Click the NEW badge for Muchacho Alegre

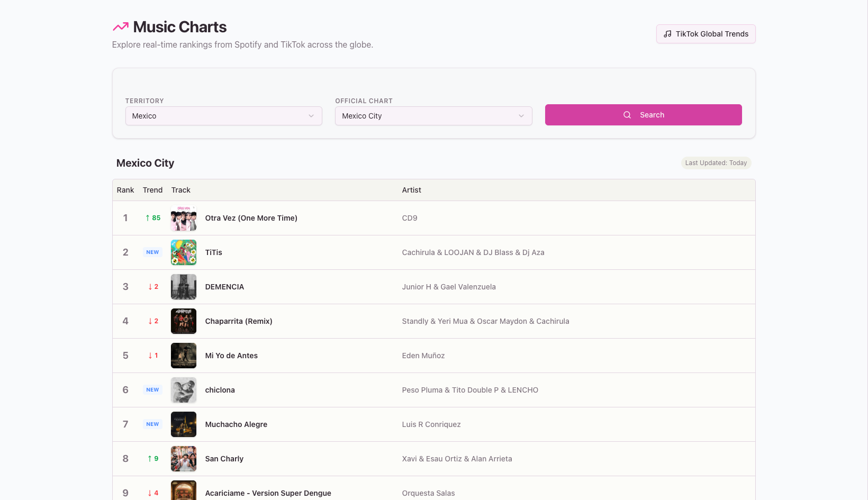pyautogui.click(x=152, y=424)
